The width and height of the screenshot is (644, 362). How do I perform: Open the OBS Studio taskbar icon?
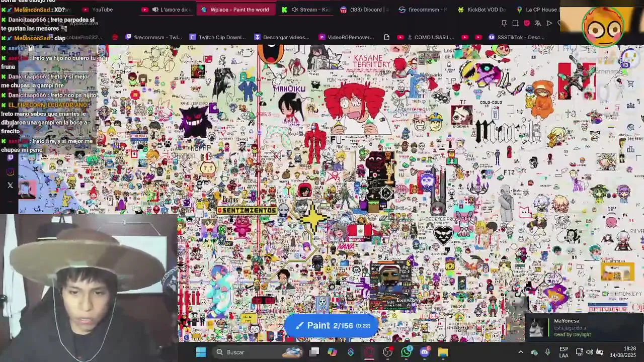click(x=387, y=352)
